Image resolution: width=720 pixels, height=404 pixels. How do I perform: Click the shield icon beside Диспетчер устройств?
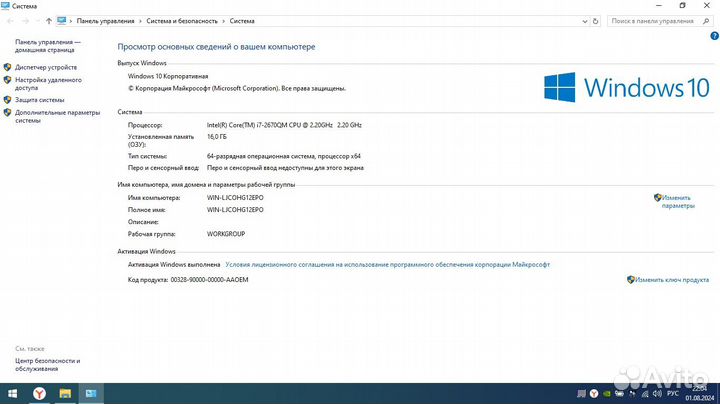[7, 67]
